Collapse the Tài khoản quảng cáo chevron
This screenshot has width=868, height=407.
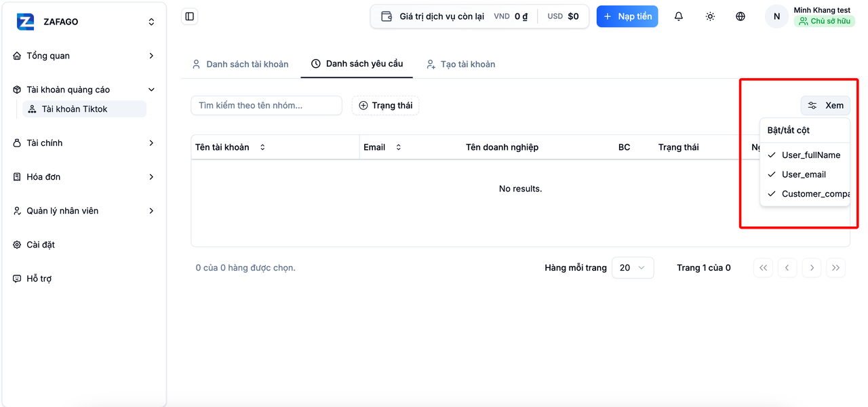151,90
